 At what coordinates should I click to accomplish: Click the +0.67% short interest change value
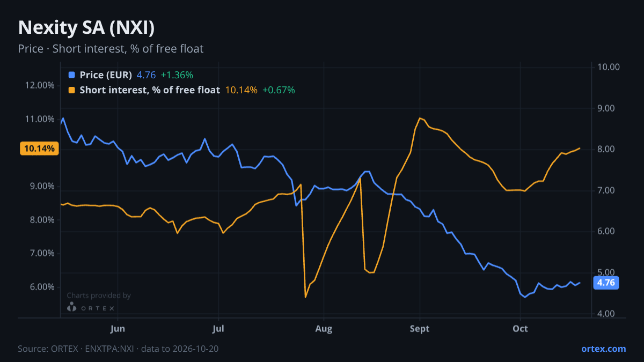[x=279, y=90]
